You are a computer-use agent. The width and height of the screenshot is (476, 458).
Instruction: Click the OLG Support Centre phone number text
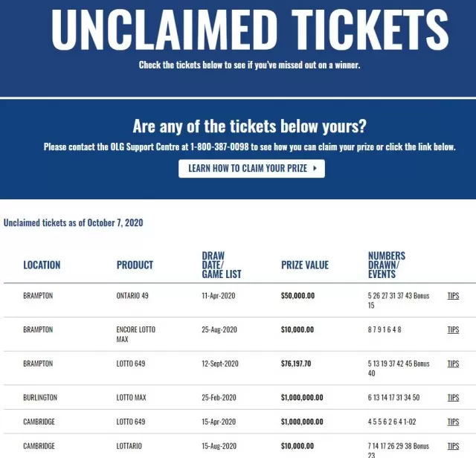(219, 147)
